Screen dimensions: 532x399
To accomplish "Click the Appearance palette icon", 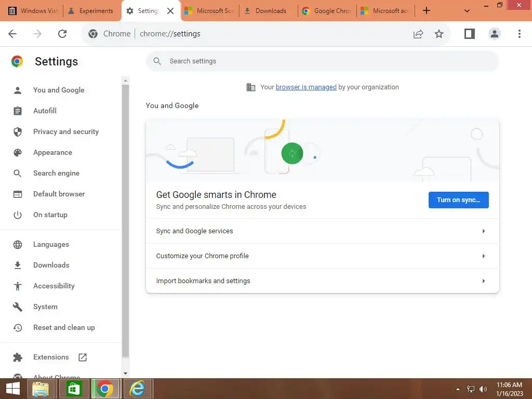I will pyautogui.click(x=18, y=153).
